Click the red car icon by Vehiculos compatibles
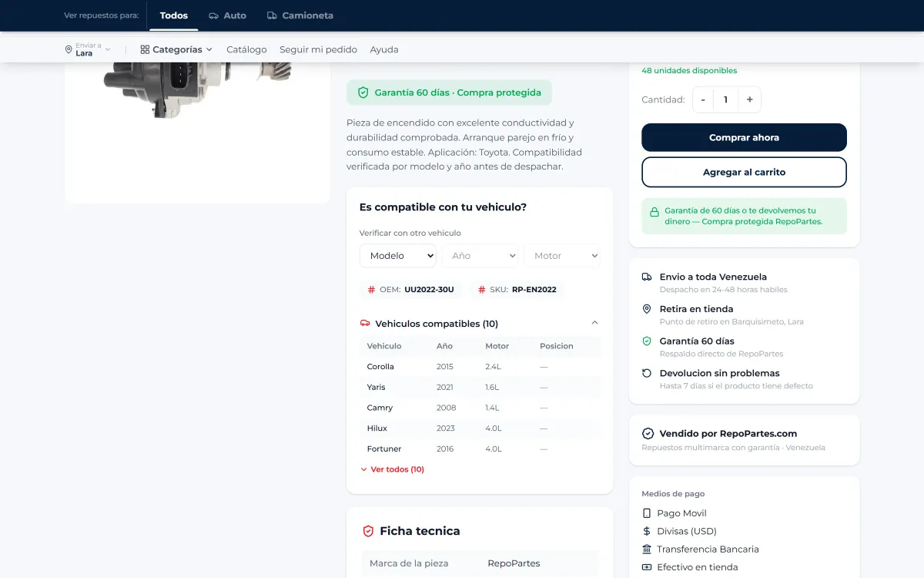 [365, 324]
